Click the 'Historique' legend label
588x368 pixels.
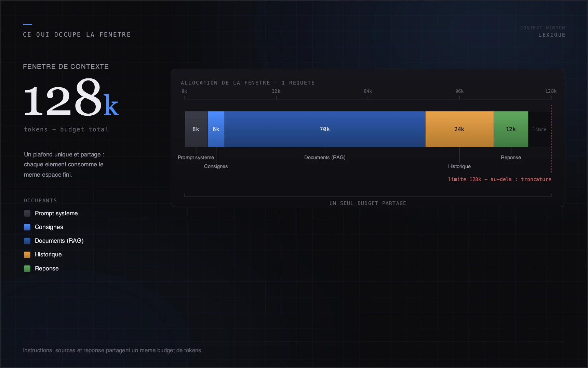point(48,254)
